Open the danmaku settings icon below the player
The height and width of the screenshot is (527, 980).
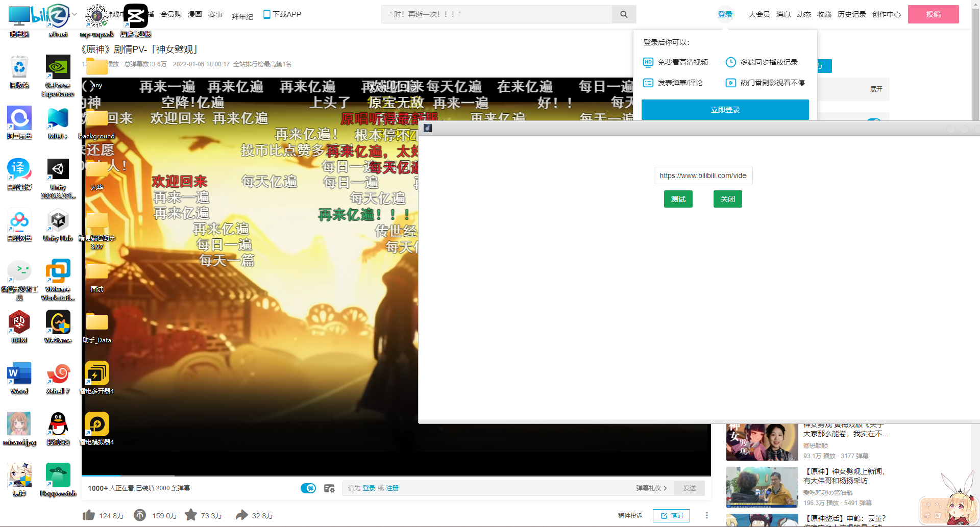coord(329,488)
